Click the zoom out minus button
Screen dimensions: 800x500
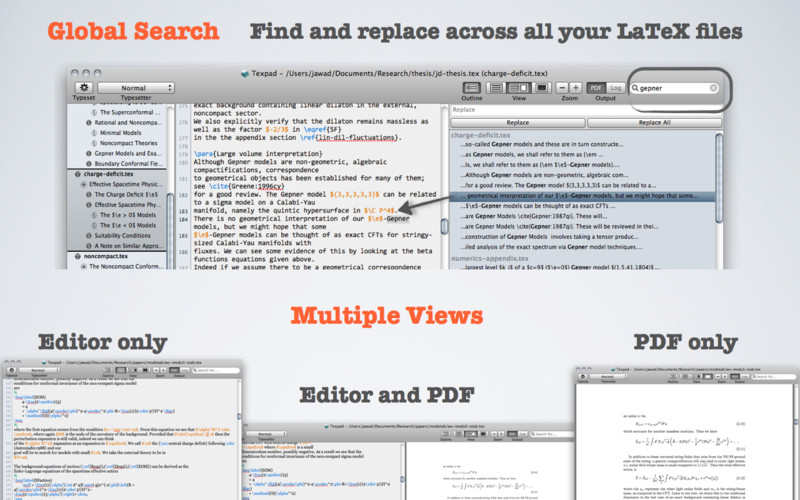coord(562,88)
